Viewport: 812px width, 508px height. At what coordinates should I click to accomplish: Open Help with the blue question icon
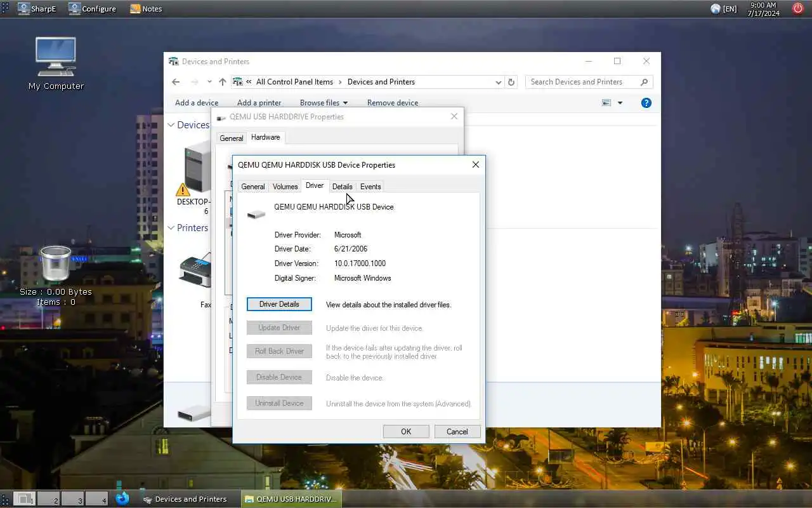click(x=646, y=103)
